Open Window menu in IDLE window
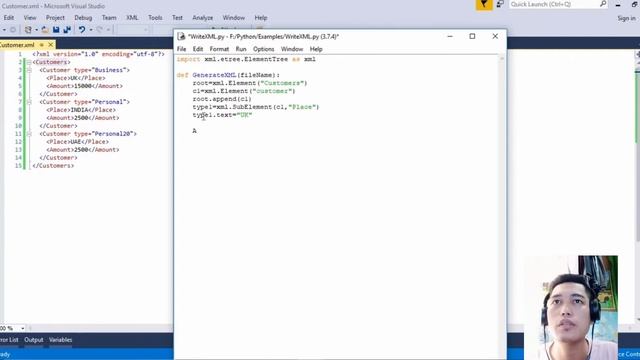This screenshot has height=360, width=640. [292, 49]
